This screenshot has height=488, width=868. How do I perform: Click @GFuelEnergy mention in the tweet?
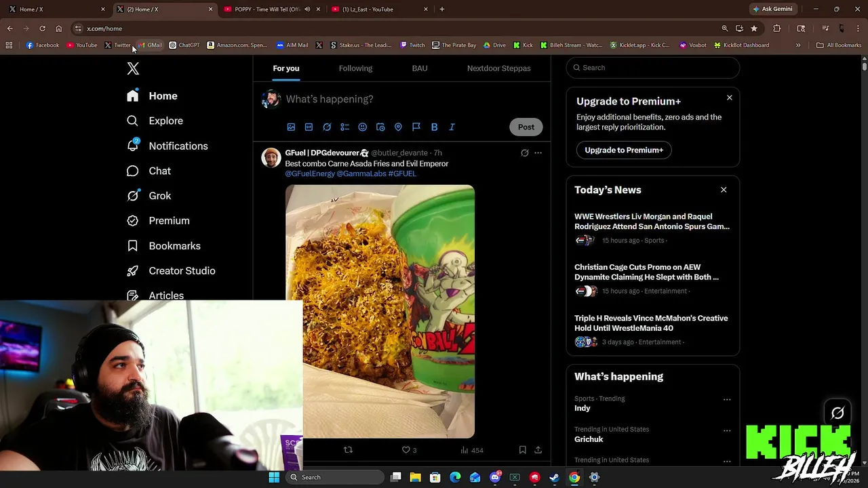coord(310,174)
